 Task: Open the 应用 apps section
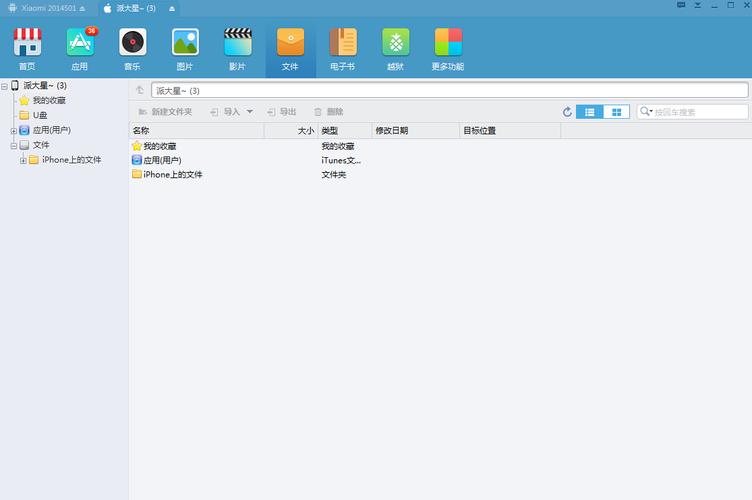click(80, 48)
